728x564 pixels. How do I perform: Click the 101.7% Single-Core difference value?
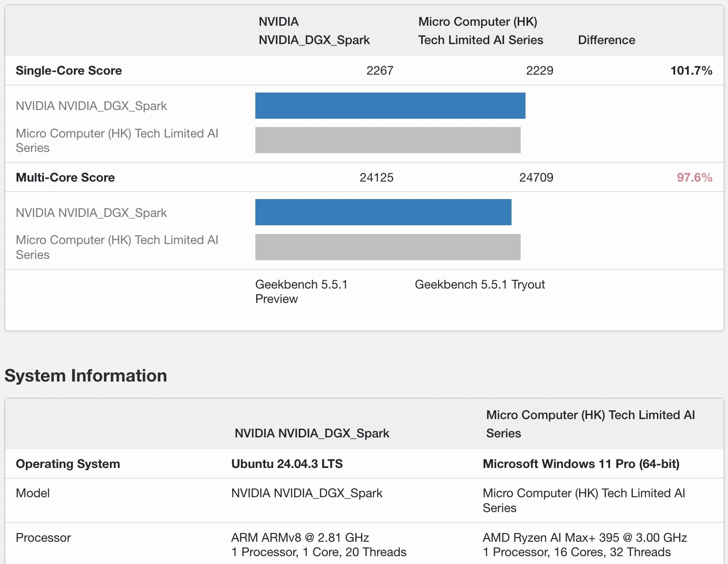pos(691,70)
